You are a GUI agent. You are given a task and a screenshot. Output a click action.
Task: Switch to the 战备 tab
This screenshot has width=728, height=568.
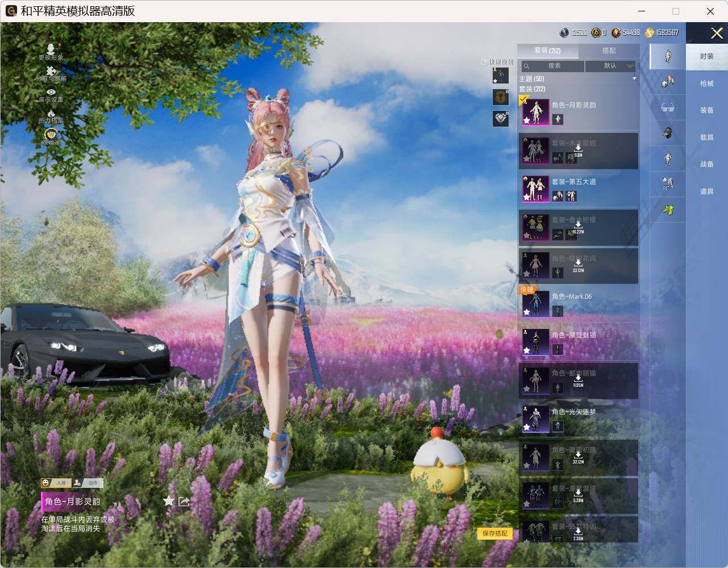(707, 164)
